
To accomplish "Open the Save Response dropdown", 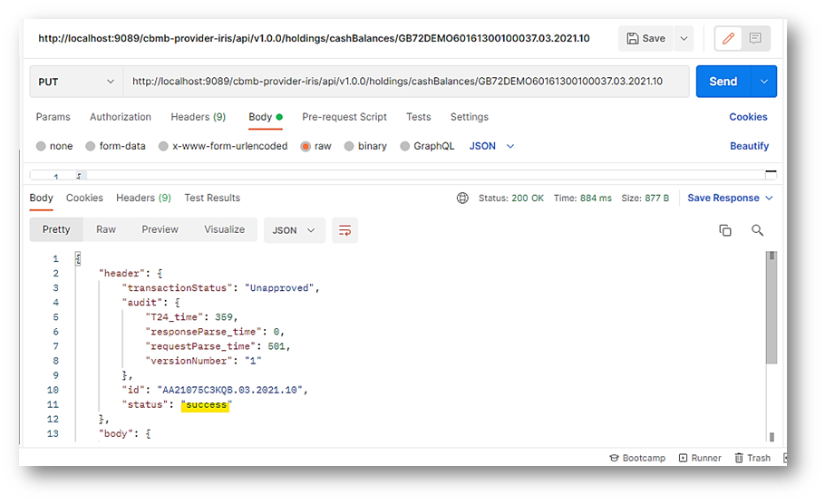I will click(730, 198).
